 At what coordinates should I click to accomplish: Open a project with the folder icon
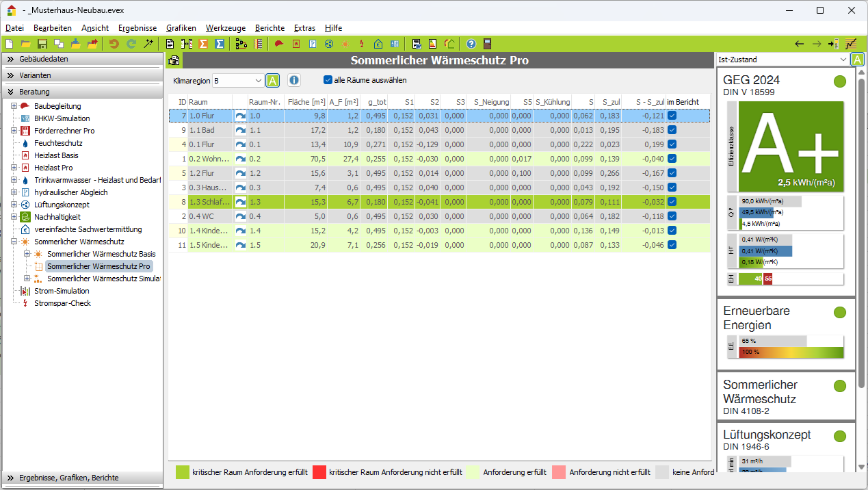point(26,44)
